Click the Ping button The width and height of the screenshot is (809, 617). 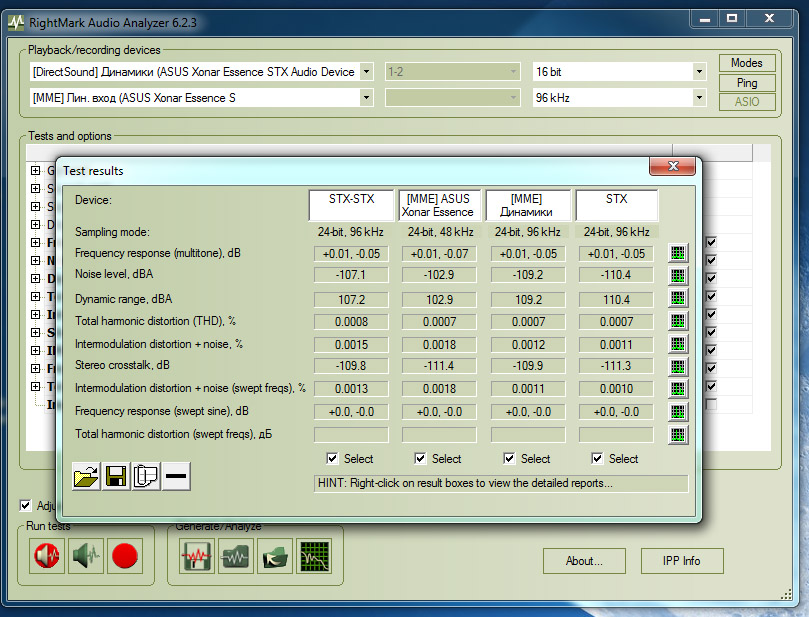(x=747, y=83)
